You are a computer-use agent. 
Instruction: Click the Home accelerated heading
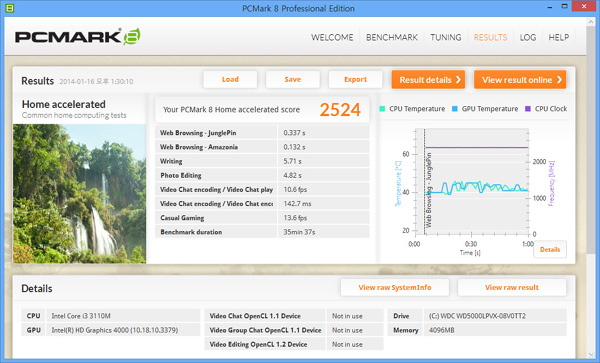tap(64, 104)
